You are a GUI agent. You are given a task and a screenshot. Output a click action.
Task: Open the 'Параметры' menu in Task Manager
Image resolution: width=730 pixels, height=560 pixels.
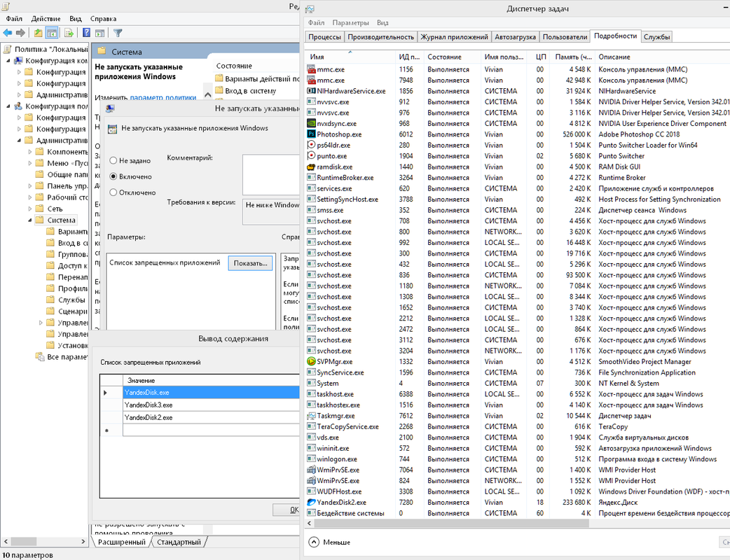pyautogui.click(x=350, y=23)
